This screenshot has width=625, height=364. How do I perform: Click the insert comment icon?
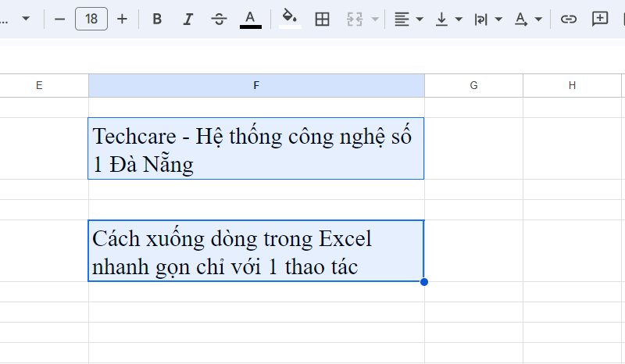pyautogui.click(x=600, y=19)
